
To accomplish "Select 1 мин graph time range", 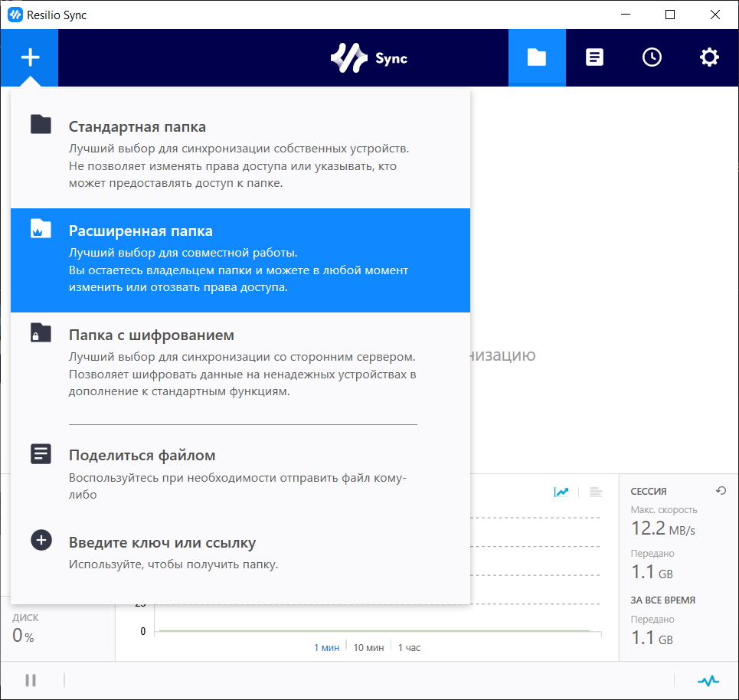I will point(326,648).
